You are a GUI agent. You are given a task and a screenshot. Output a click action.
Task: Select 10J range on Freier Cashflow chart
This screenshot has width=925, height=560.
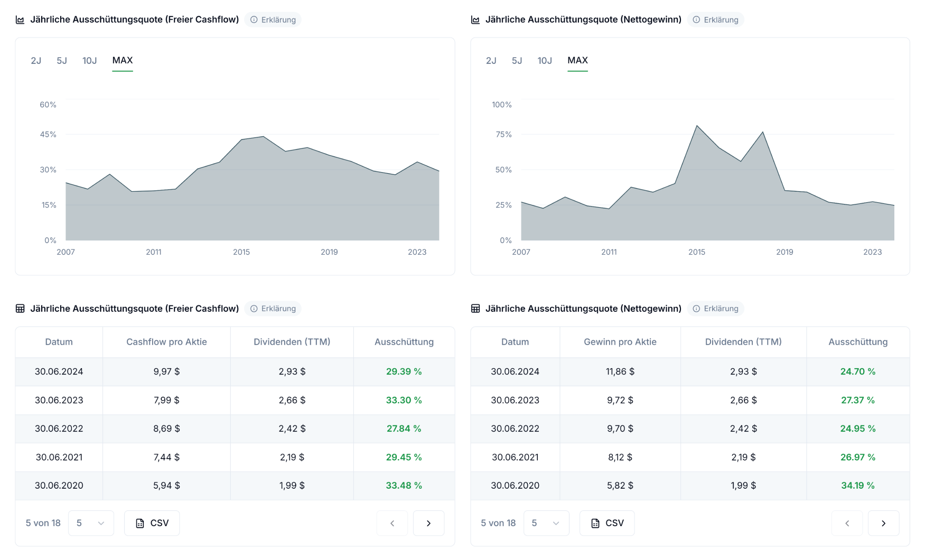pyautogui.click(x=89, y=61)
